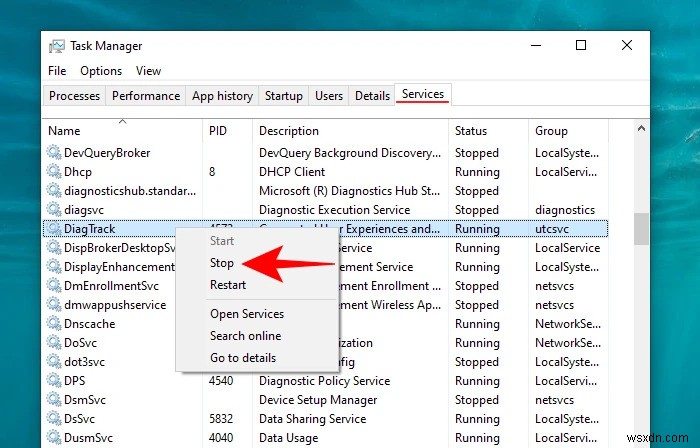
Task: Open the File menu
Action: [57, 71]
